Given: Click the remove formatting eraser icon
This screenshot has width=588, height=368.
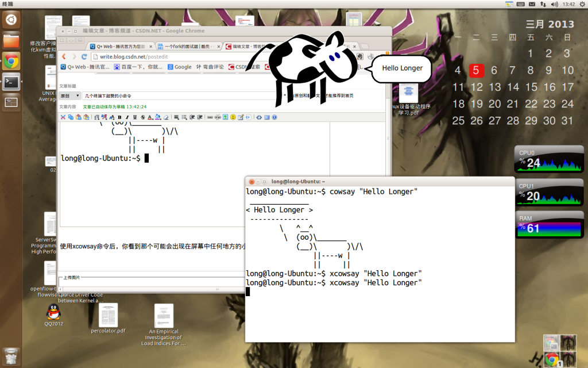Looking at the screenshot, I should click(x=165, y=117).
